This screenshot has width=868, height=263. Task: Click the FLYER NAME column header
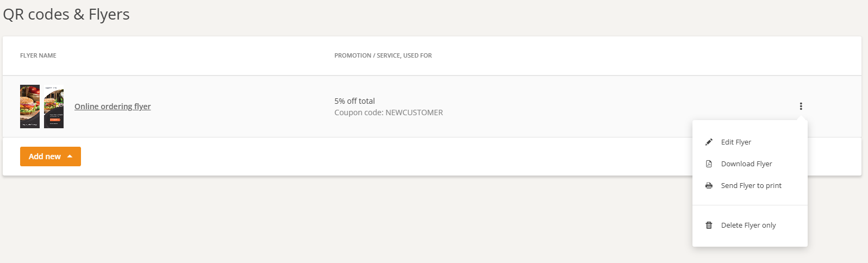click(x=38, y=55)
